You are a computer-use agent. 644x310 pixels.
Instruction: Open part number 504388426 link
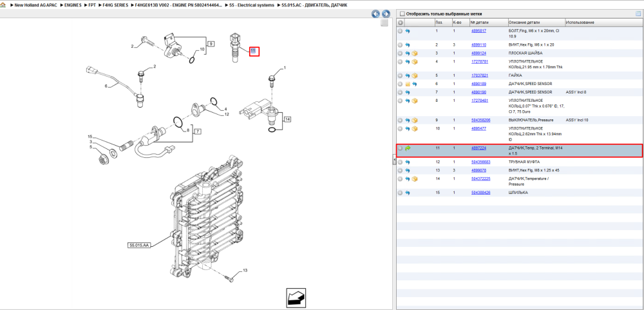pos(480,193)
